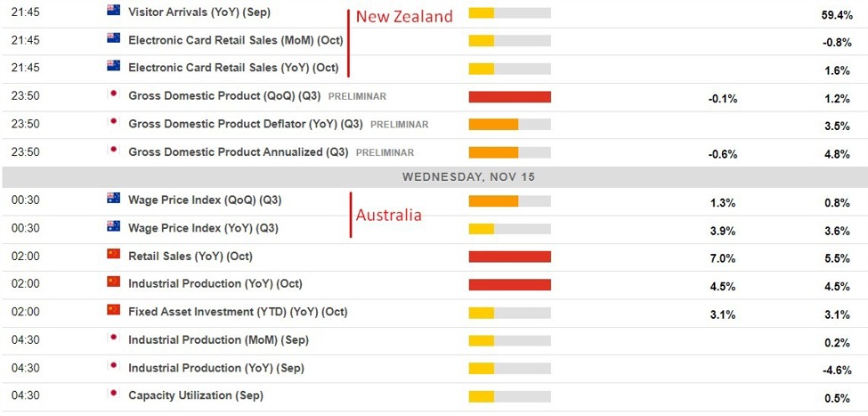The width and height of the screenshot is (868, 416).
Task: Open the Gross Domestic Product Annualized (Q3) event
Action: (x=238, y=151)
